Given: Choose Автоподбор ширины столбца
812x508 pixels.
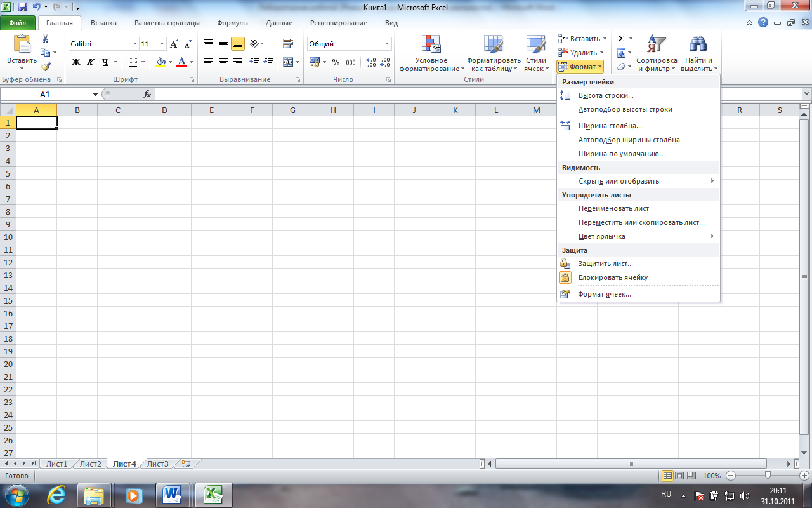Looking at the screenshot, I should point(638,140).
